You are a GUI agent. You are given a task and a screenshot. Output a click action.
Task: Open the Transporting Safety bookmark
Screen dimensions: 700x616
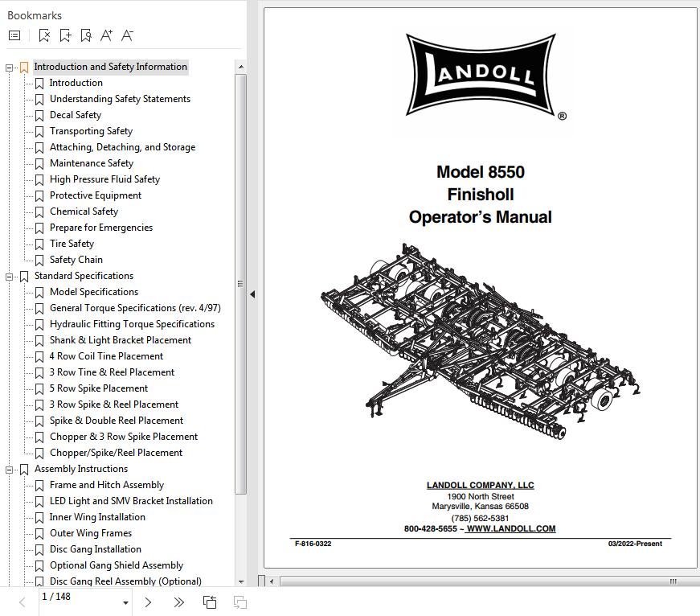pyautogui.click(x=91, y=131)
